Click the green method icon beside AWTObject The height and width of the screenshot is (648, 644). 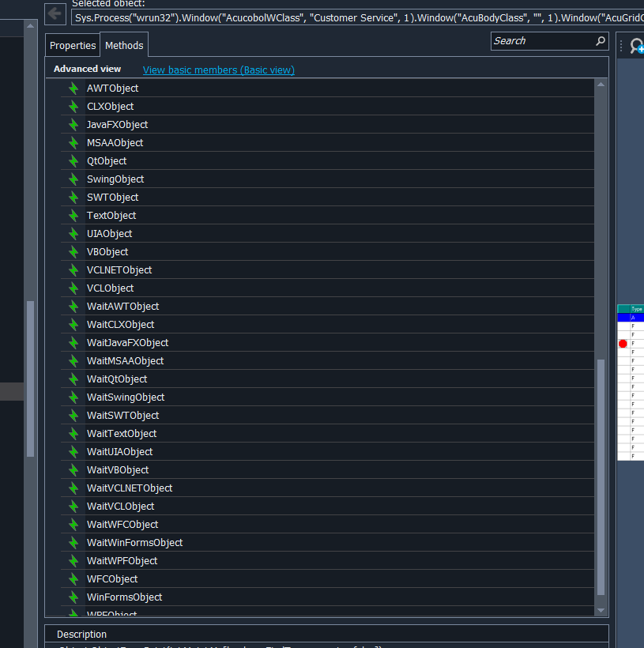coord(73,89)
